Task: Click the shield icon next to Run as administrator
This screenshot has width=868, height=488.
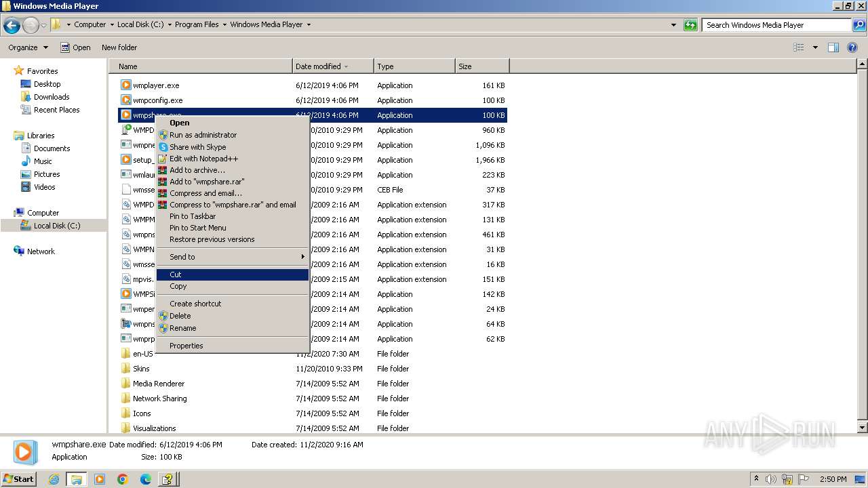Action: pos(163,135)
